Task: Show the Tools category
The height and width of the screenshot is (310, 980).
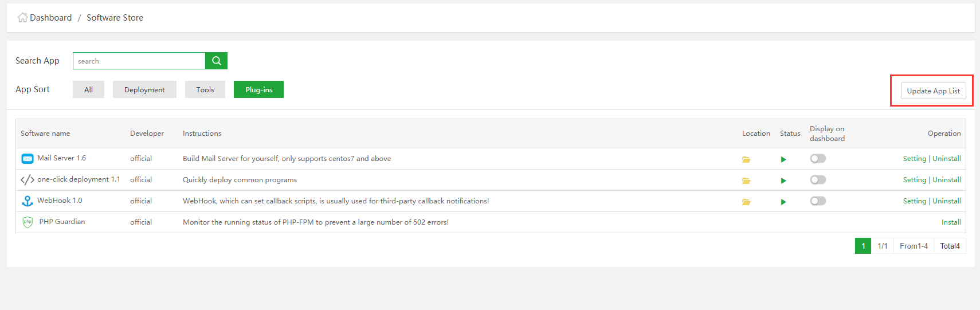Action: (x=205, y=89)
